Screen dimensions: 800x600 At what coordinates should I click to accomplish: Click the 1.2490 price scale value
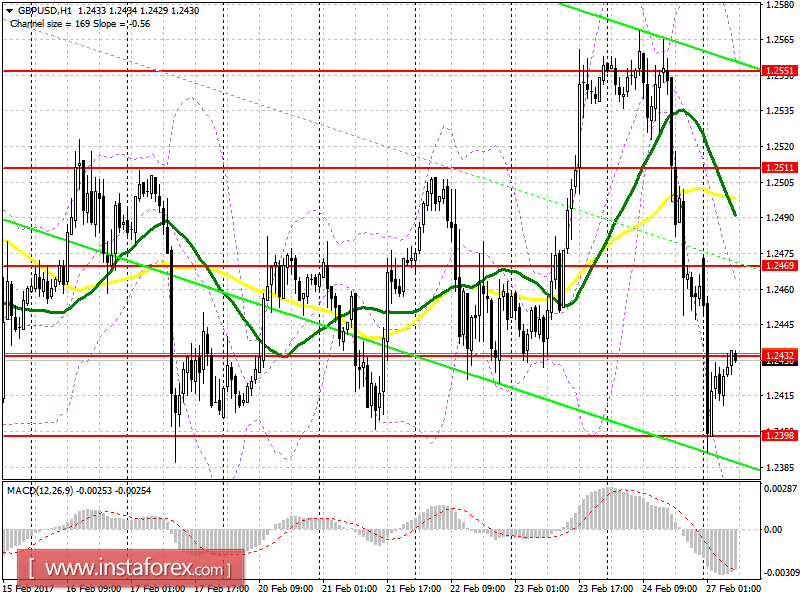(x=780, y=218)
